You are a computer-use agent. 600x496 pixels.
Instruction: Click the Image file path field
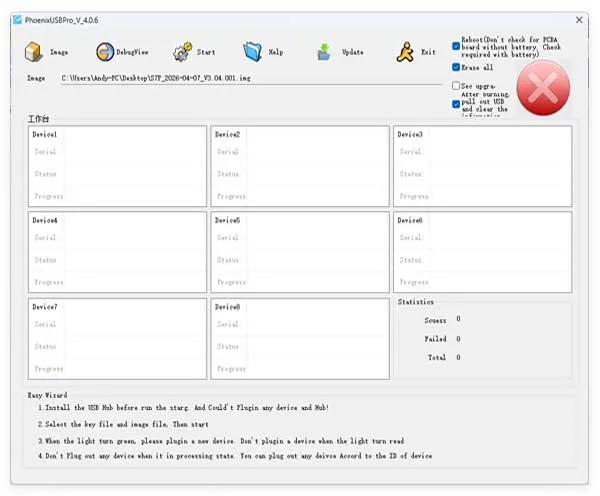(251, 78)
